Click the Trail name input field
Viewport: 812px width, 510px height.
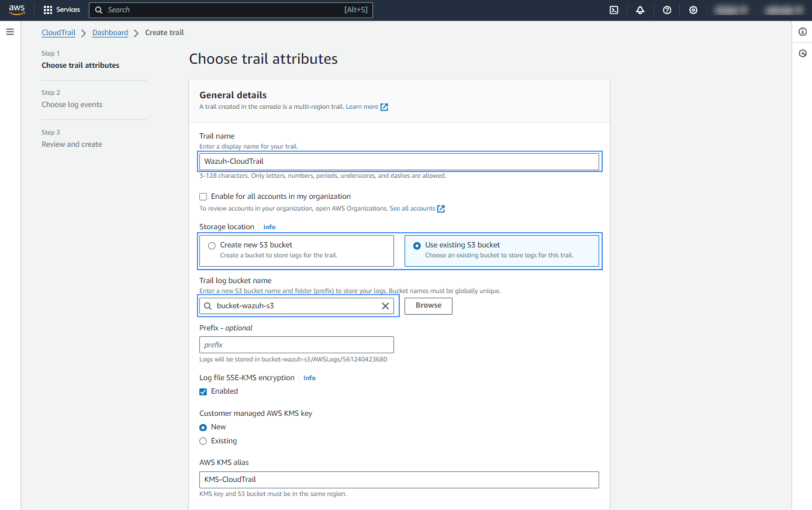[399, 161]
